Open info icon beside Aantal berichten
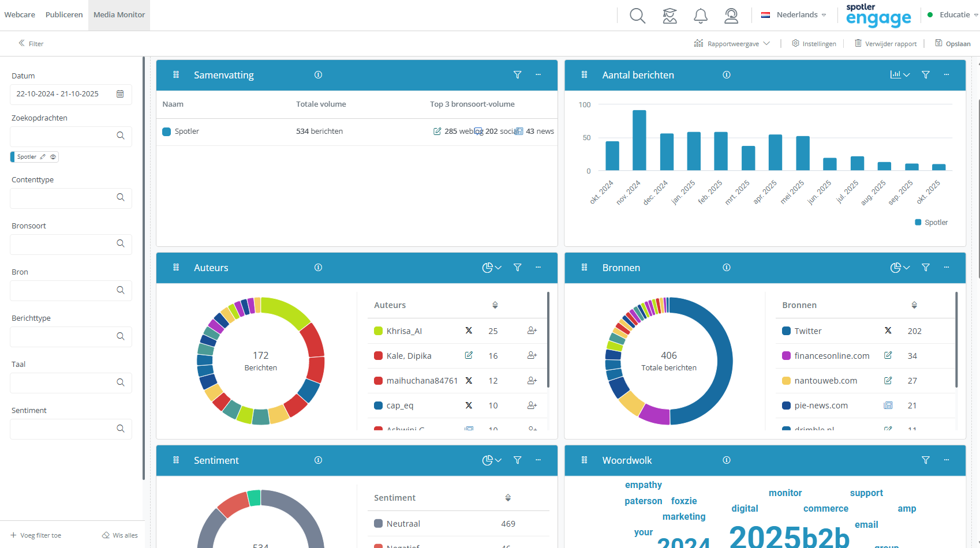Image resolution: width=980 pixels, height=548 pixels. point(727,75)
